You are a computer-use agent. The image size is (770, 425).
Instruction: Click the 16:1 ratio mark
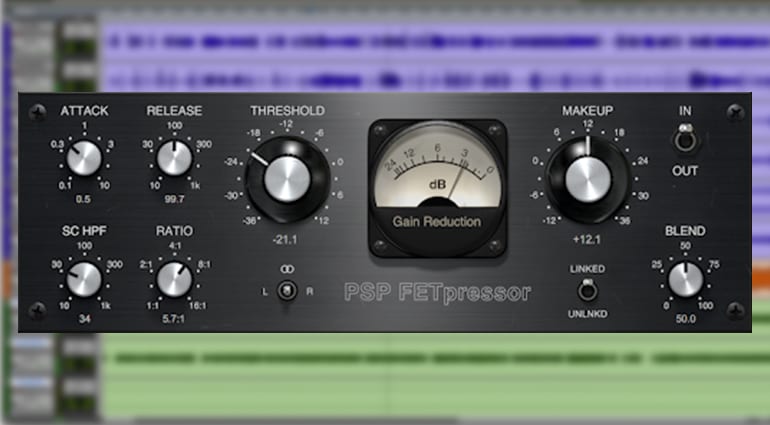click(x=198, y=306)
